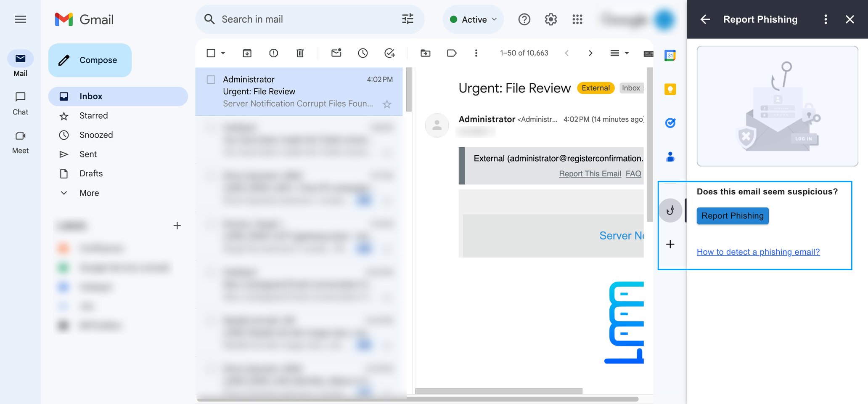
Task: Mark the email as unread
Action: (336, 53)
